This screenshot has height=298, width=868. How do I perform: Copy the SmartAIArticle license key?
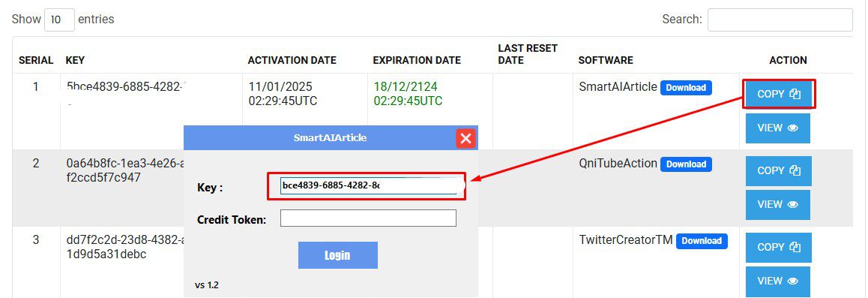click(x=778, y=94)
